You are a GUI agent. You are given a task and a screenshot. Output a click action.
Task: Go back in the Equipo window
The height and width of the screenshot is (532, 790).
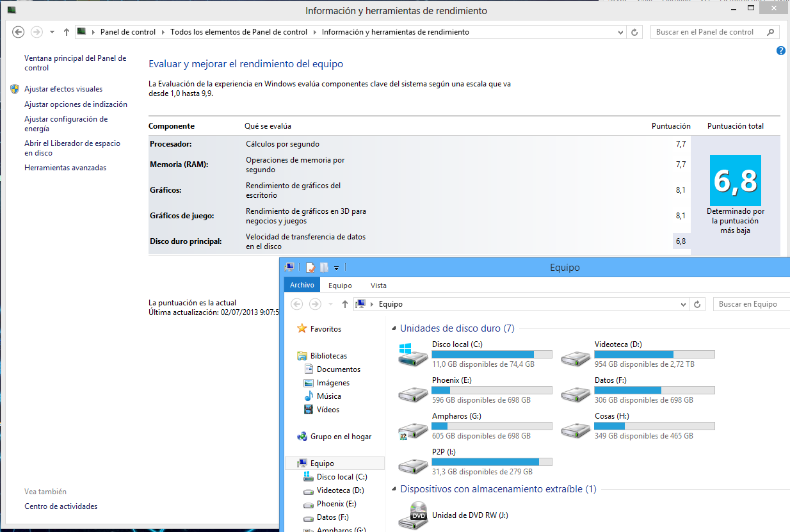pyautogui.click(x=296, y=304)
